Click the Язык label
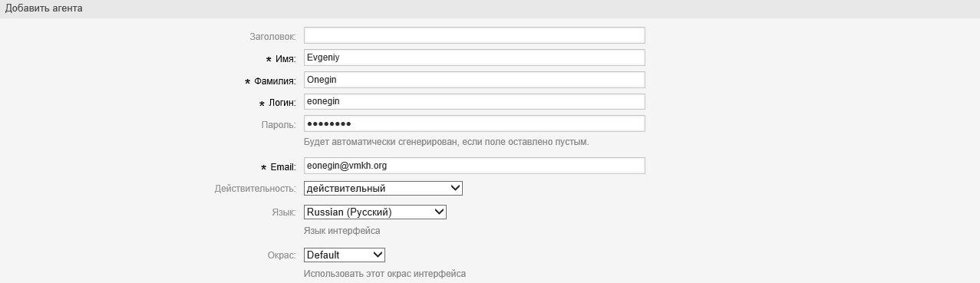The width and height of the screenshot is (980, 283). click(285, 212)
